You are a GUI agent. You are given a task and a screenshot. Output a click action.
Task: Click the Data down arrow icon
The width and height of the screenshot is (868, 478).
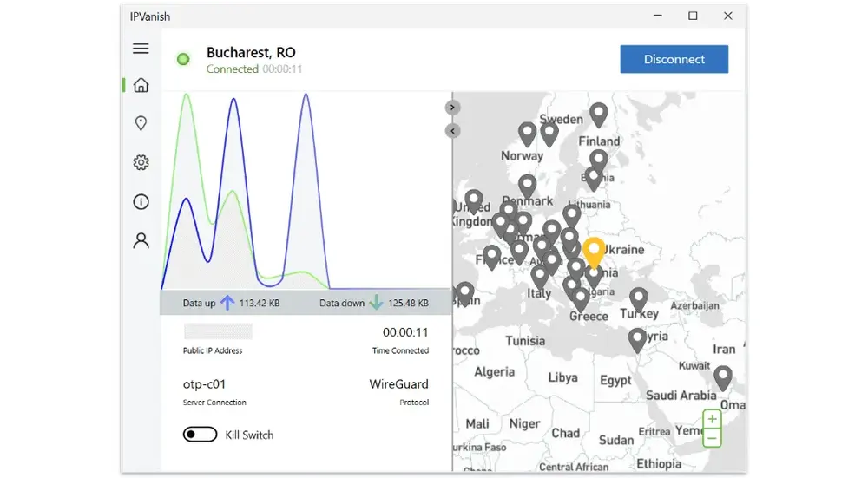click(x=376, y=303)
